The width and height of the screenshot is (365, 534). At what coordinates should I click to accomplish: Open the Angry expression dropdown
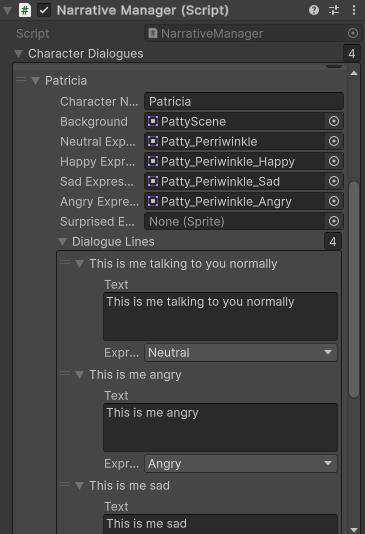click(241, 464)
